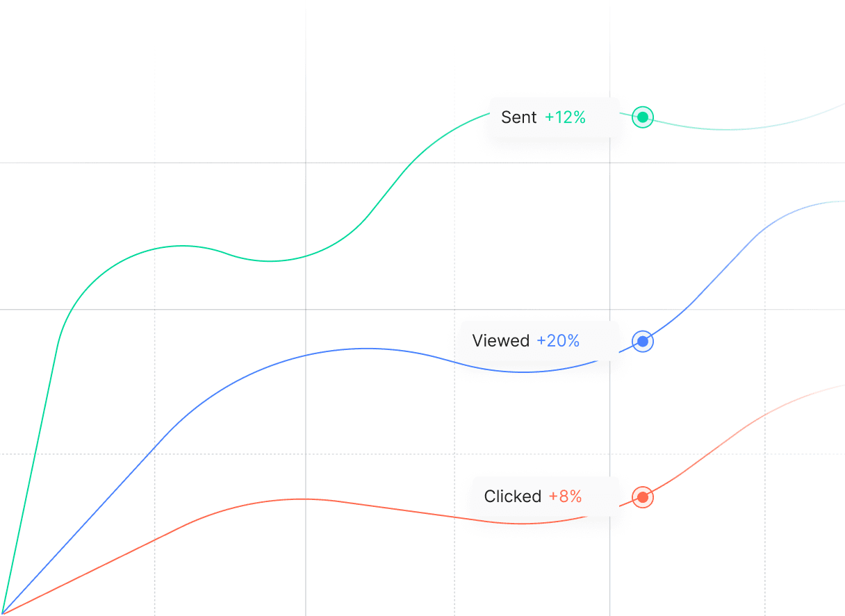Viewport: 845px width, 616px height.
Task: Select the "Sent" word in the tooltip
Action: coord(518,117)
